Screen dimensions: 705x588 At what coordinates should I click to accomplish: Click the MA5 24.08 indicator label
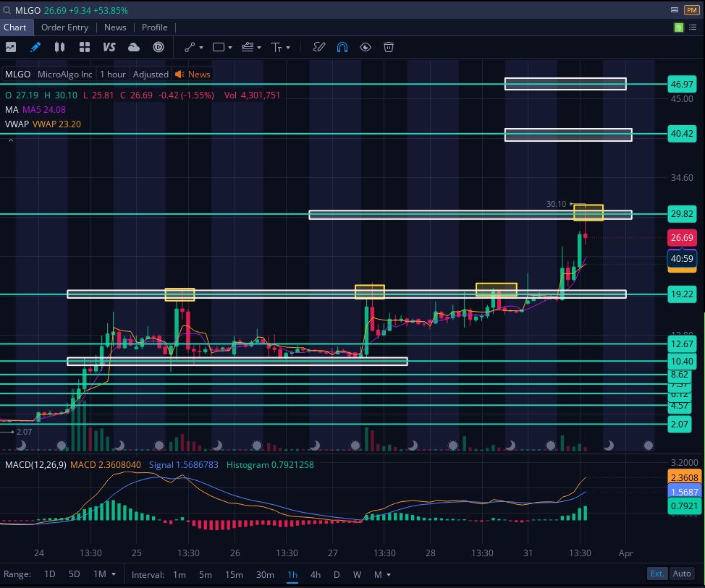pos(44,110)
